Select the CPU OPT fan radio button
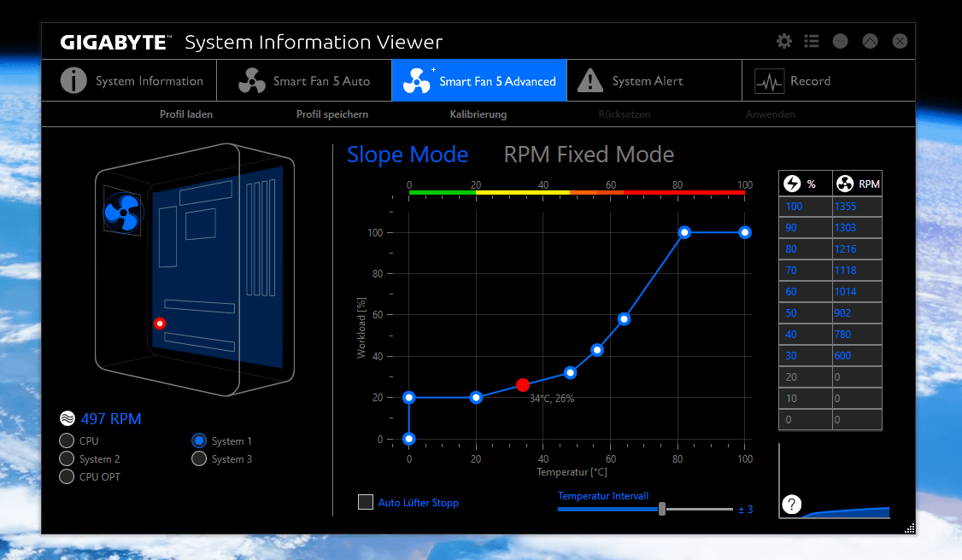 click(x=67, y=476)
